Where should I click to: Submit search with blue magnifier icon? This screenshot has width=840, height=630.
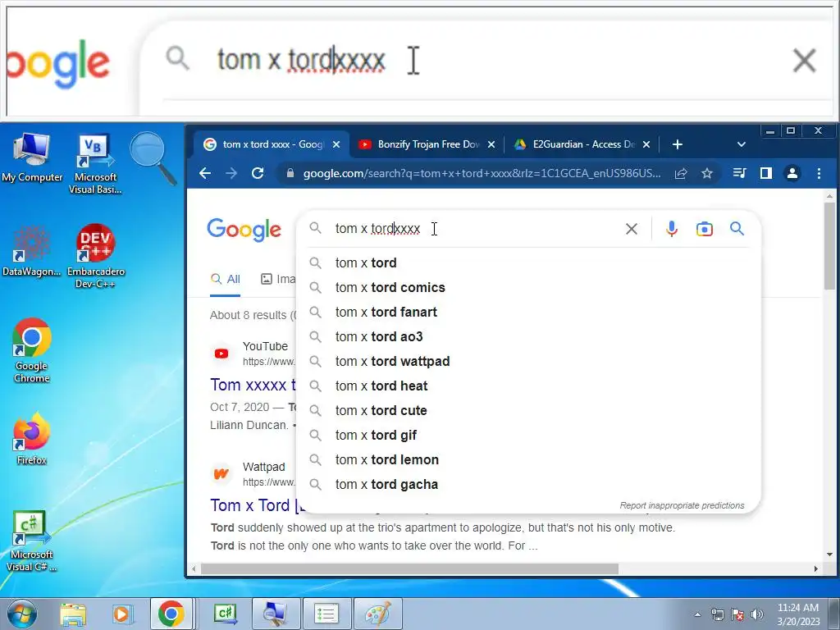[737, 229]
